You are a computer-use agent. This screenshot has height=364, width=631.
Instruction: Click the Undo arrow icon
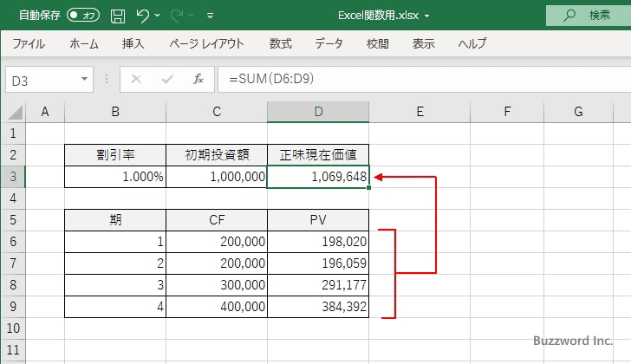[142, 16]
